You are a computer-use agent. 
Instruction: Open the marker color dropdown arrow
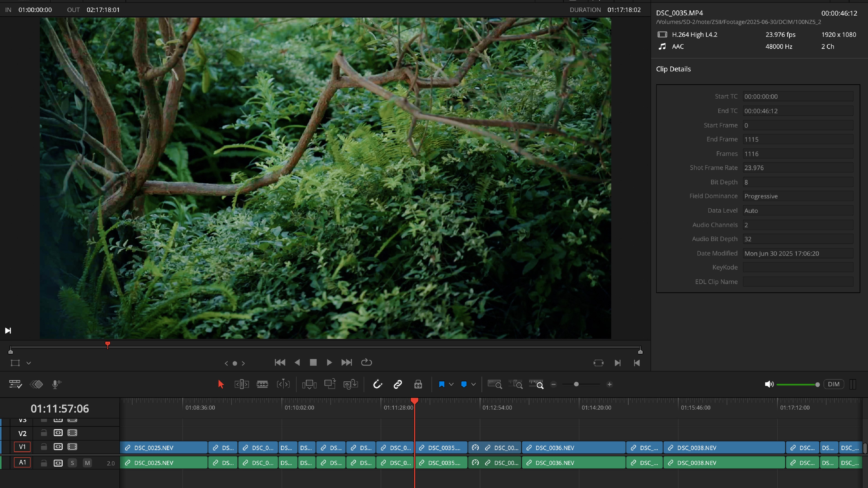pos(473,384)
